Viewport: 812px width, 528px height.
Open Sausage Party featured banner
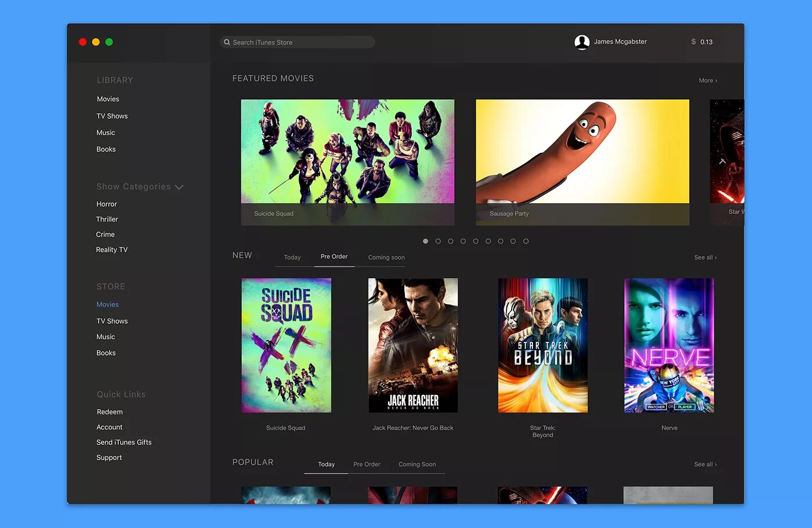click(x=582, y=162)
